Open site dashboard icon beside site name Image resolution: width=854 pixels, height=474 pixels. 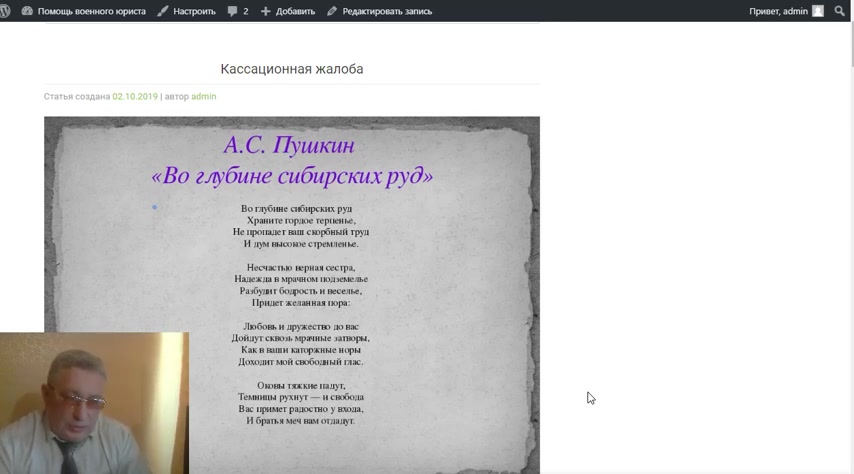[x=27, y=11]
